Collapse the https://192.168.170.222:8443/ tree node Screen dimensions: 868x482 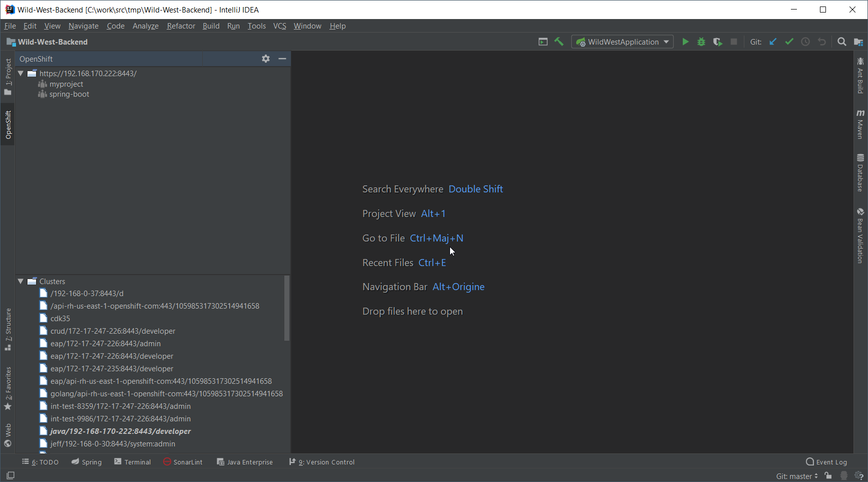[21, 73]
